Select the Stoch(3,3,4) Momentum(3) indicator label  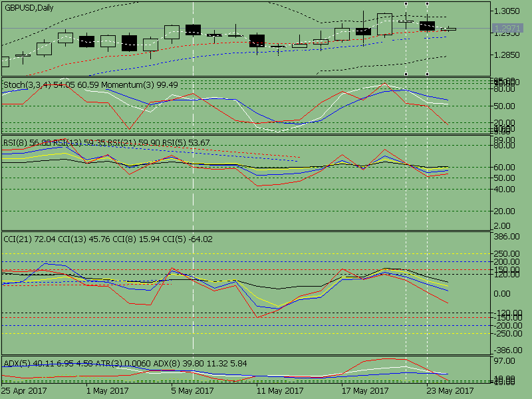pos(90,85)
